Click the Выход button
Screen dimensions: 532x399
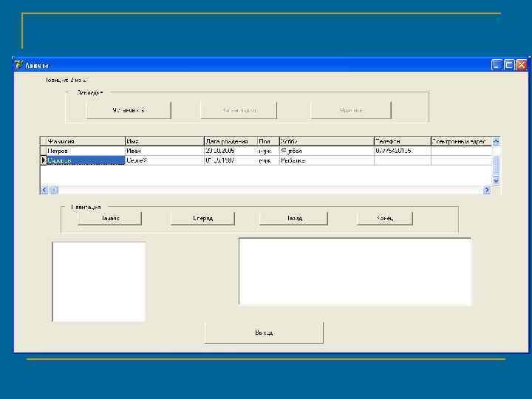pos(264,332)
